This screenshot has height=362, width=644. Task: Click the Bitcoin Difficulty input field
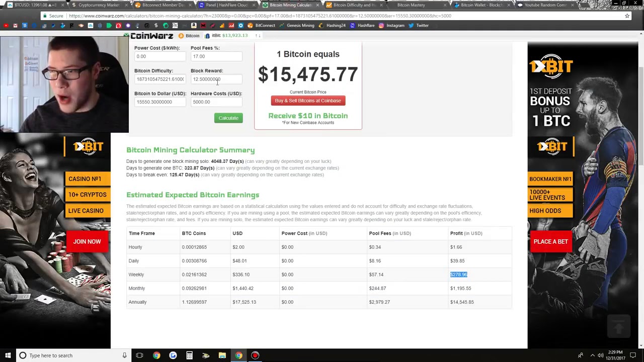pyautogui.click(x=159, y=79)
